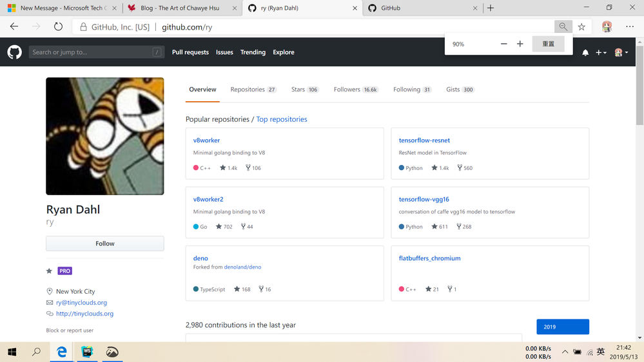Focus the Search or jump to field
This screenshot has width=644, height=362.
(x=97, y=52)
